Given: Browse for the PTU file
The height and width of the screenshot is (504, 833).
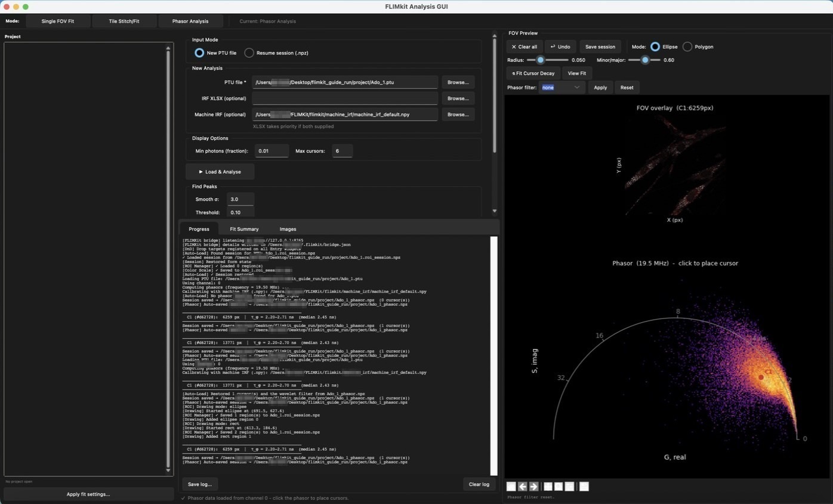Looking at the screenshot, I should [x=458, y=82].
